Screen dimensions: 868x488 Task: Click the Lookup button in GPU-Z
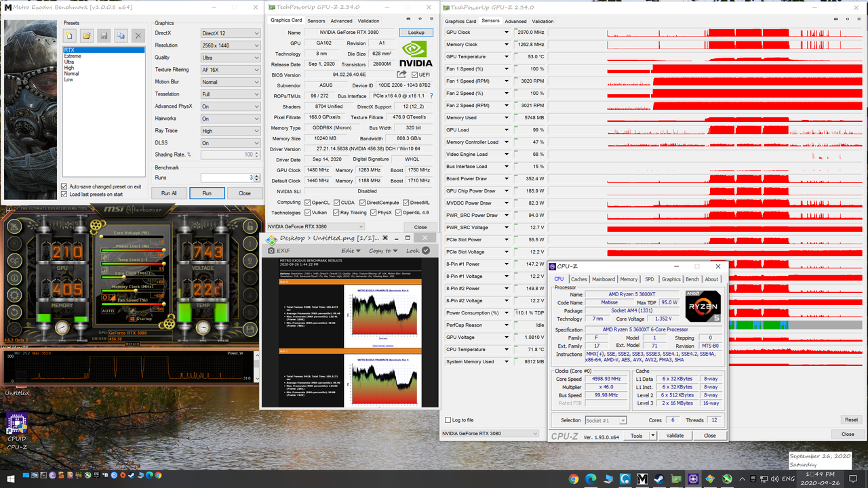click(416, 33)
